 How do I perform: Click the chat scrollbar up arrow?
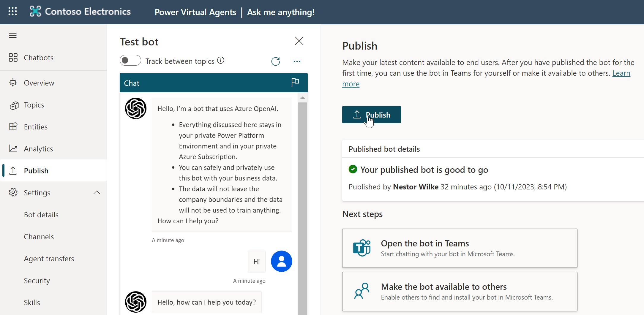303,98
